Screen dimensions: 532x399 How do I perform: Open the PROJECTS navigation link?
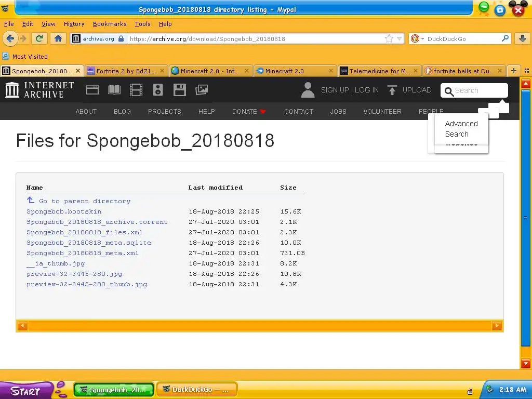[165, 111]
